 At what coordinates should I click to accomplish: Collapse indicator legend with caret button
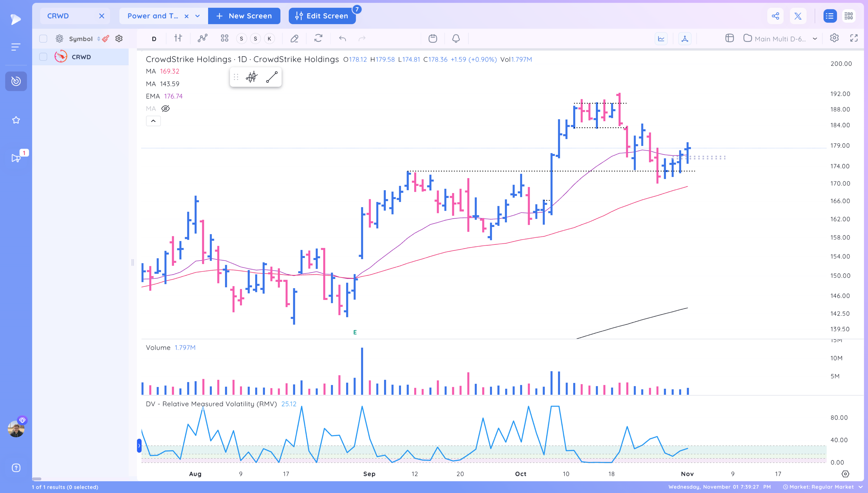(x=153, y=121)
